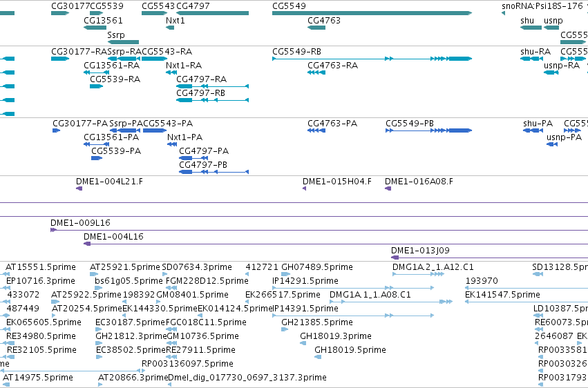
Task: Click the long CG5549 gene bar
Action: 372,13
